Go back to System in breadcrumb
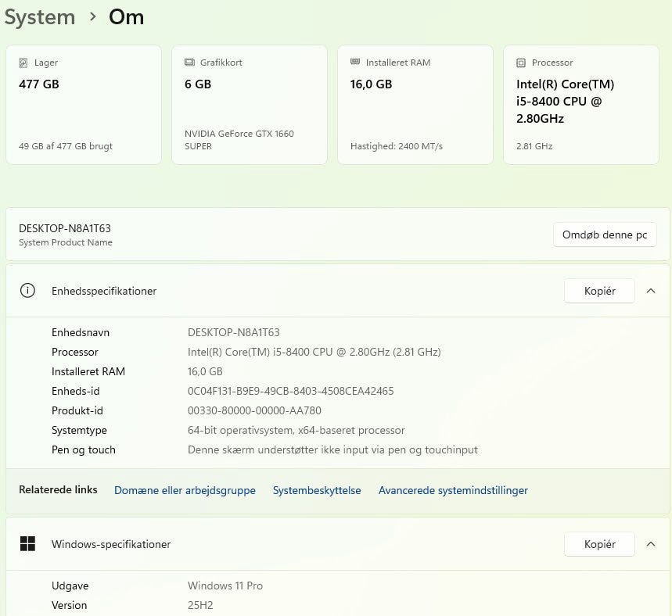672x616 pixels. pos(40,17)
